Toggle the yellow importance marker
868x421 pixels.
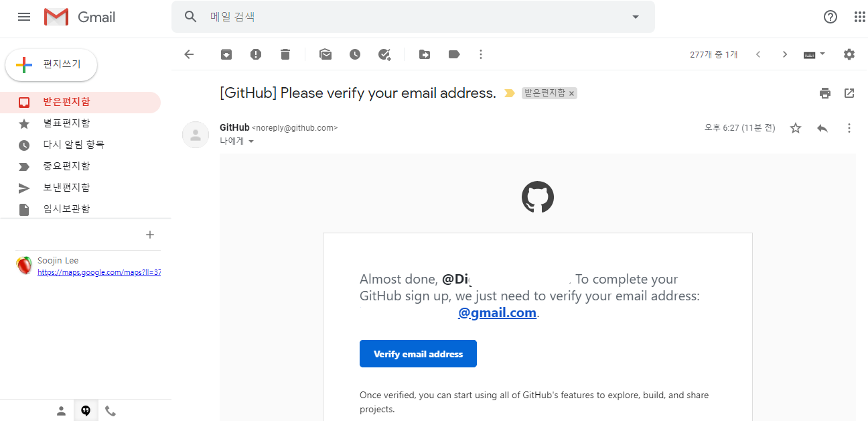click(510, 93)
